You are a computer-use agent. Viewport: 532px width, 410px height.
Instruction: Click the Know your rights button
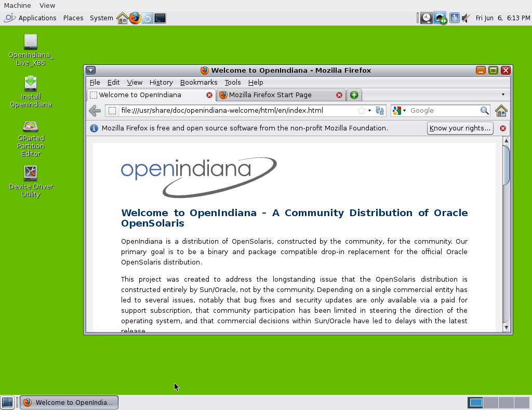pyautogui.click(x=460, y=128)
